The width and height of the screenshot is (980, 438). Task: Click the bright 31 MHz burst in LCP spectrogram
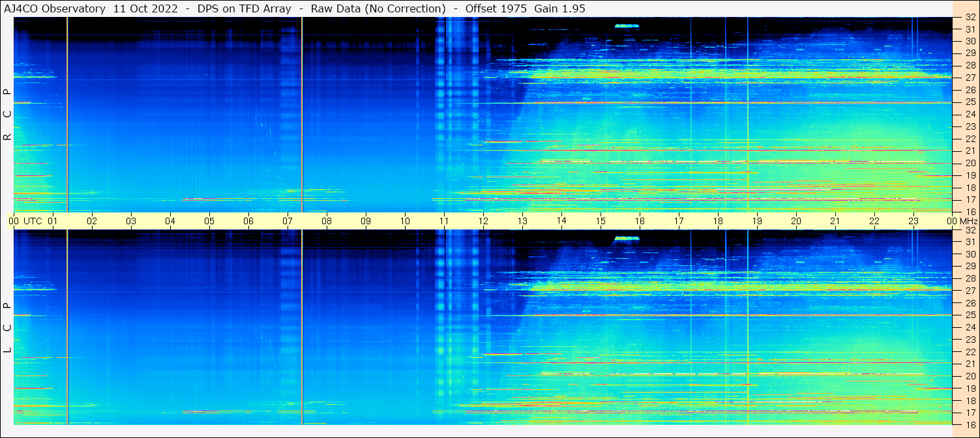[x=627, y=239]
